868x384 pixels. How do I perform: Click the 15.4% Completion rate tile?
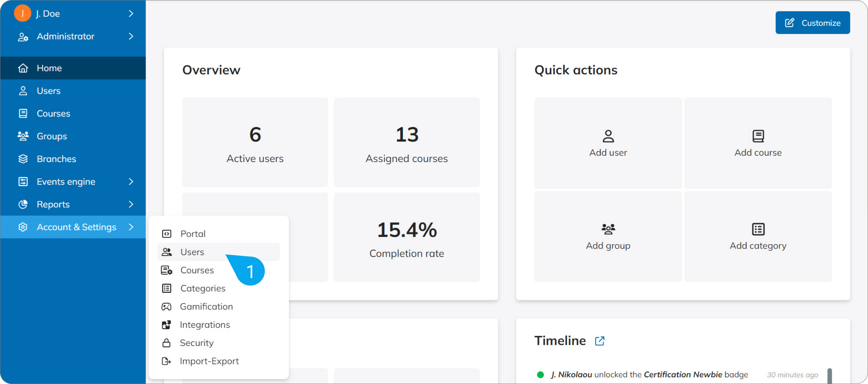[407, 237]
